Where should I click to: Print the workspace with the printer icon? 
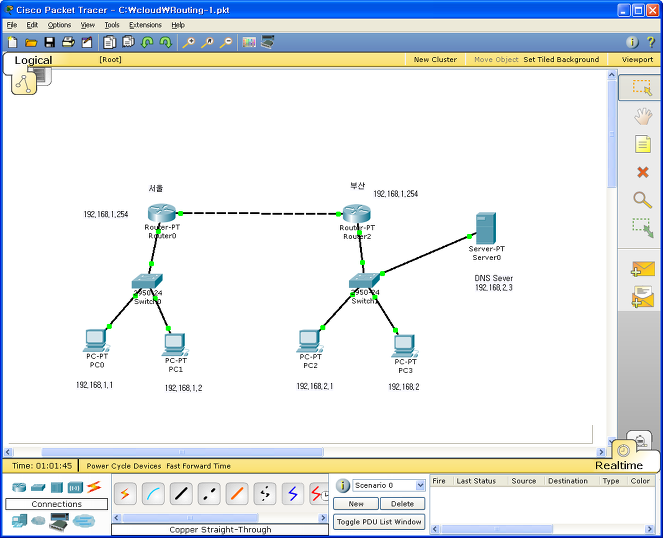pos(68,42)
